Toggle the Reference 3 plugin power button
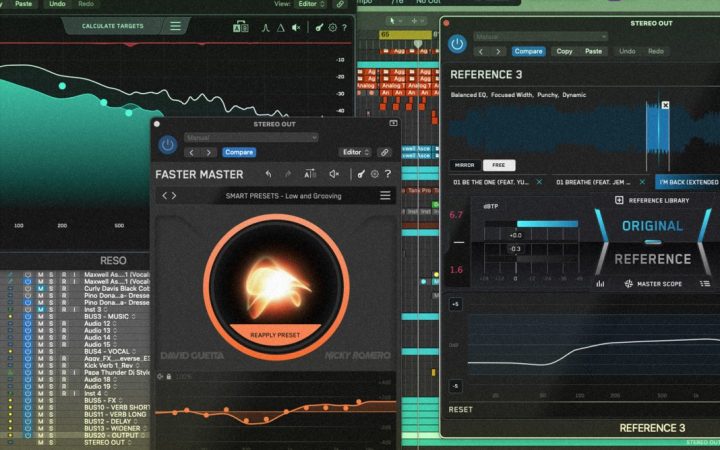The image size is (720, 450). tap(457, 44)
